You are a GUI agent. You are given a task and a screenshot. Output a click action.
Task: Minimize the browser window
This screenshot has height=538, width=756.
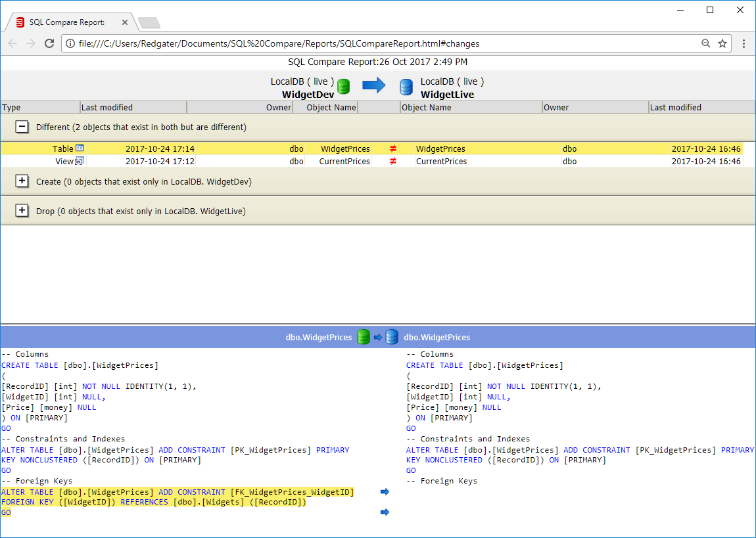(680, 10)
